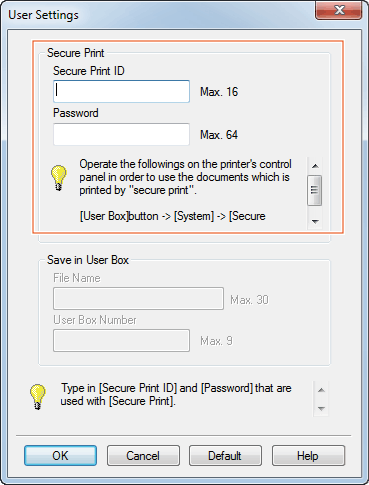Click the up arrow beside the bottom hint text

pyautogui.click(x=321, y=390)
